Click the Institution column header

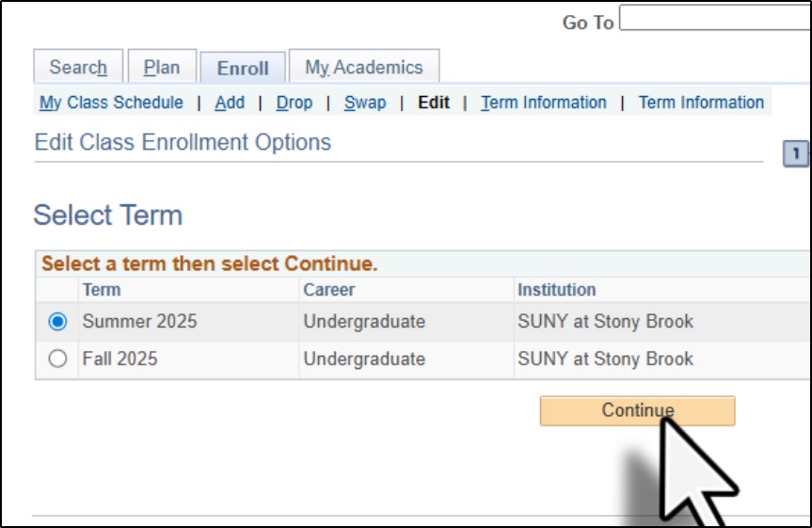coord(557,290)
